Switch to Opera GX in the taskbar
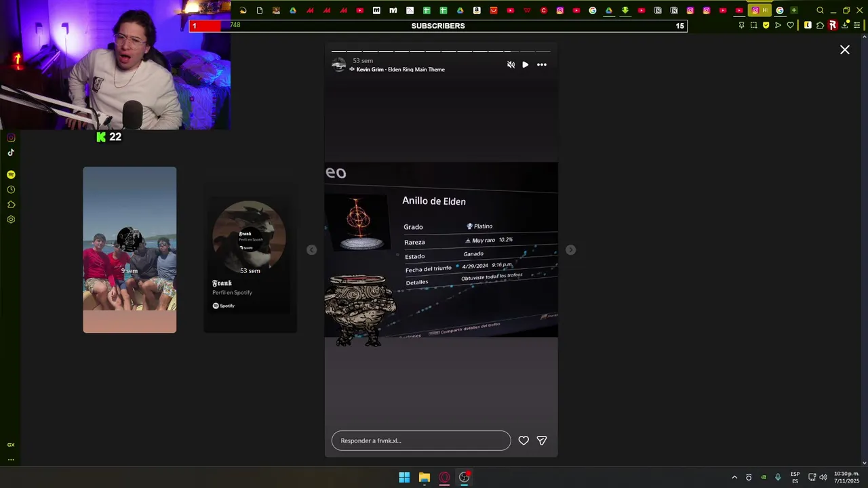868x488 pixels. pyautogui.click(x=444, y=477)
